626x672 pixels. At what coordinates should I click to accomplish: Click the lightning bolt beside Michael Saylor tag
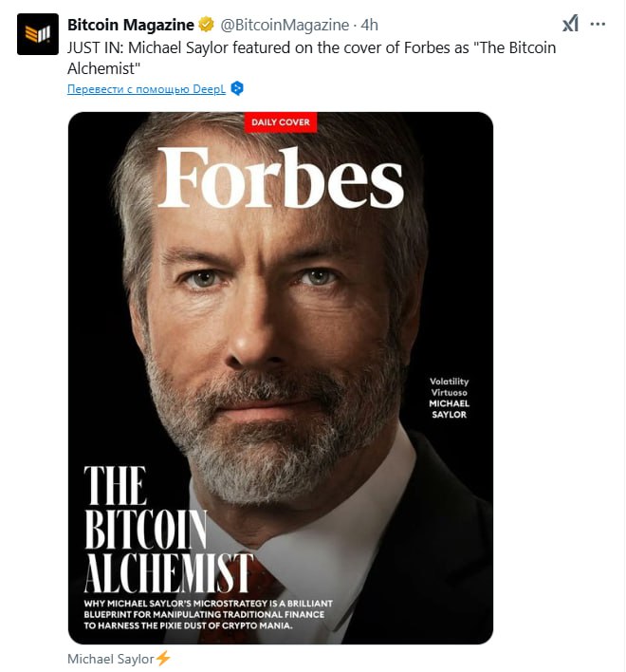tap(163, 659)
